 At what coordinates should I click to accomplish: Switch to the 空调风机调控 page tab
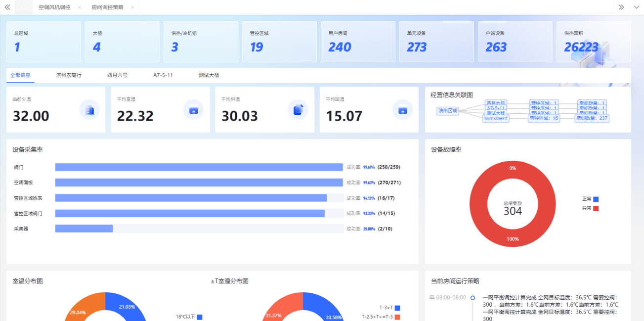[x=54, y=7]
